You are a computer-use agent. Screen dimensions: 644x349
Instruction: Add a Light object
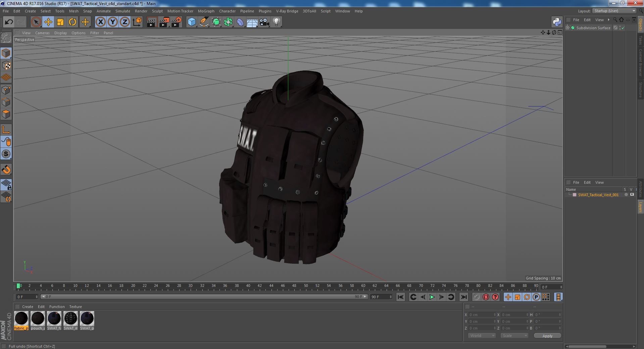(276, 22)
